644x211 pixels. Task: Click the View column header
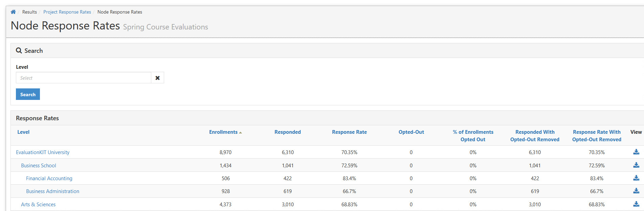(636, 132)
